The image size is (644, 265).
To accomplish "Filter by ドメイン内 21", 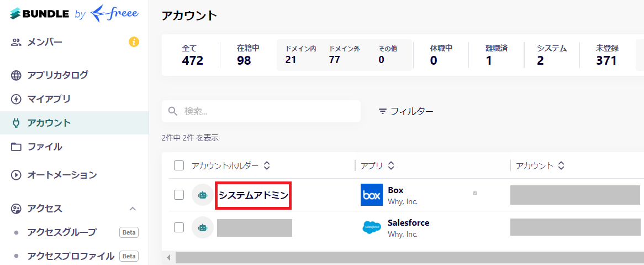I will (300, 55).
